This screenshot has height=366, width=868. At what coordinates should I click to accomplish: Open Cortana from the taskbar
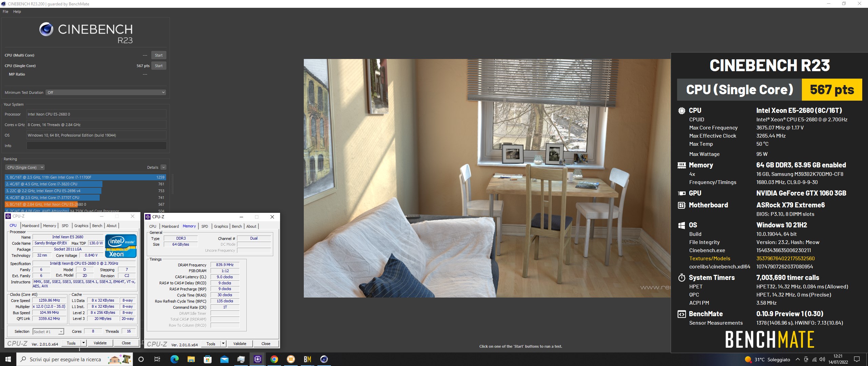141,359
